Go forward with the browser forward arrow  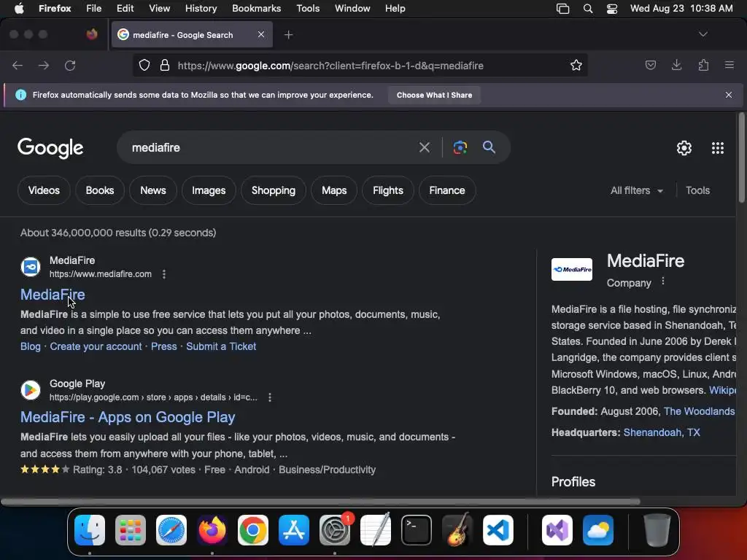click(x=44, y=65)
